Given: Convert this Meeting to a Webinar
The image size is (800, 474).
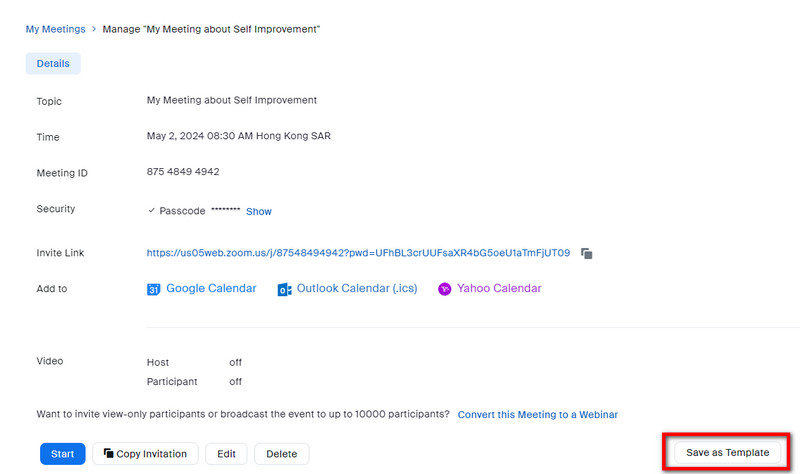Looking at the screenshot, I should pos(538,414).
